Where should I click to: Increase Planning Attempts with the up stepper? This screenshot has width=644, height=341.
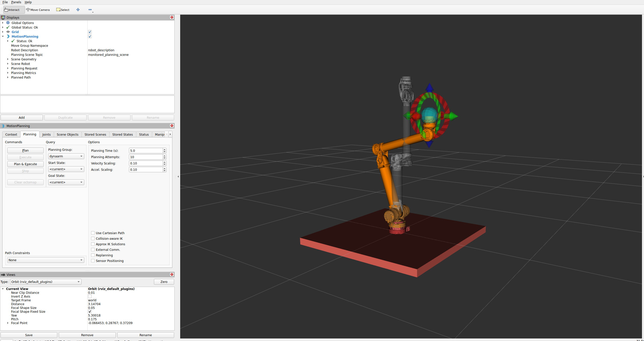(164, 156)
